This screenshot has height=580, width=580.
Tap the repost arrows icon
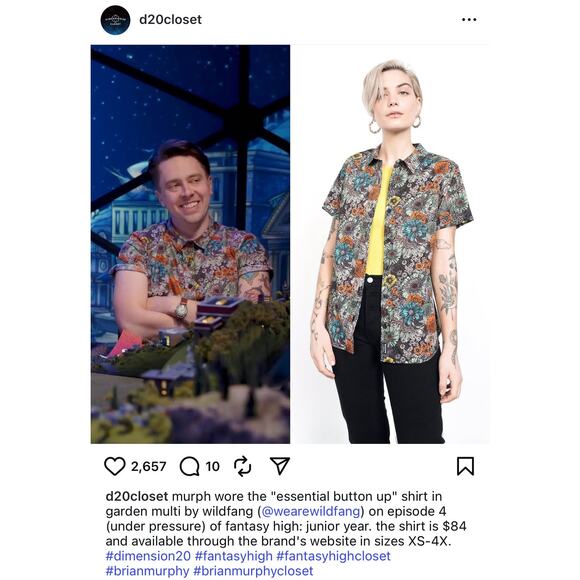click(243, 466)
